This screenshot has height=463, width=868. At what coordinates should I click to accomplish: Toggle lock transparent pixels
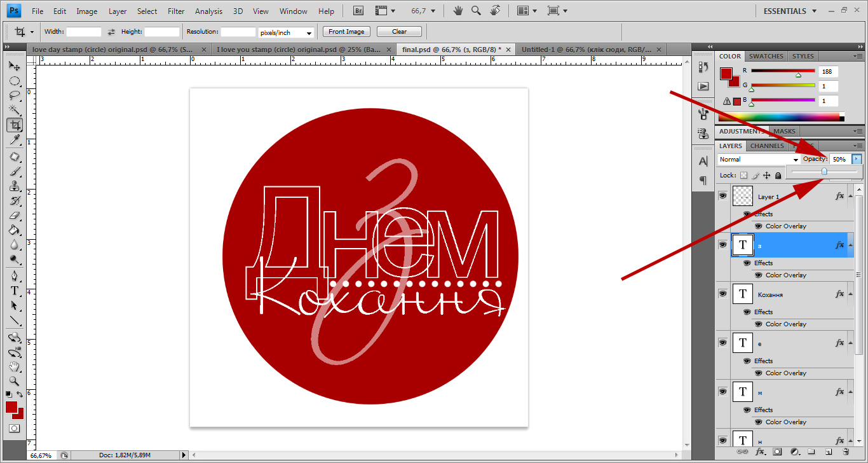(x=743, y=176)
